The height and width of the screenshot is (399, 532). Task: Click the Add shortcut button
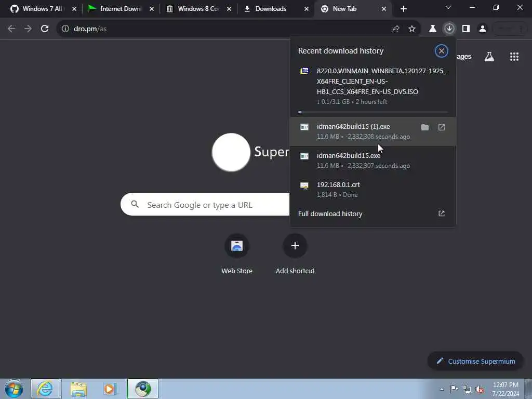(x=295, y=254)
